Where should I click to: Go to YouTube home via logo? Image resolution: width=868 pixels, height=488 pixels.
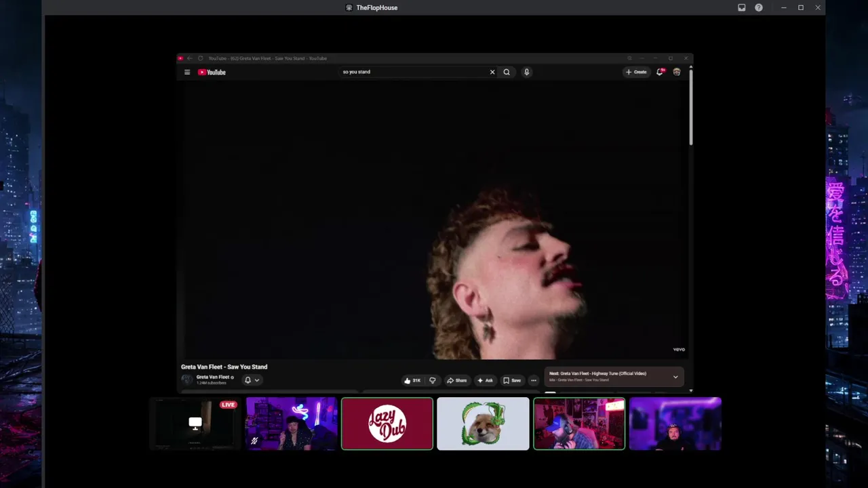(212, 72)
